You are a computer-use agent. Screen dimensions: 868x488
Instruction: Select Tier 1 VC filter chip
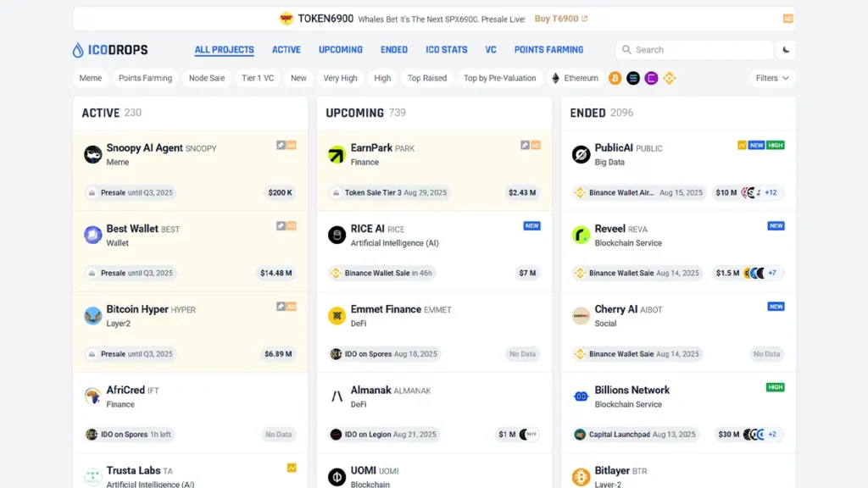(x=258, y=78)
